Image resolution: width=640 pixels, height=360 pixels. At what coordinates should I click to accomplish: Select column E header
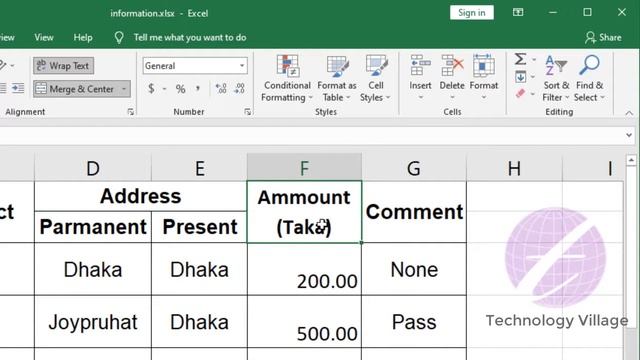tap(199, 168)
